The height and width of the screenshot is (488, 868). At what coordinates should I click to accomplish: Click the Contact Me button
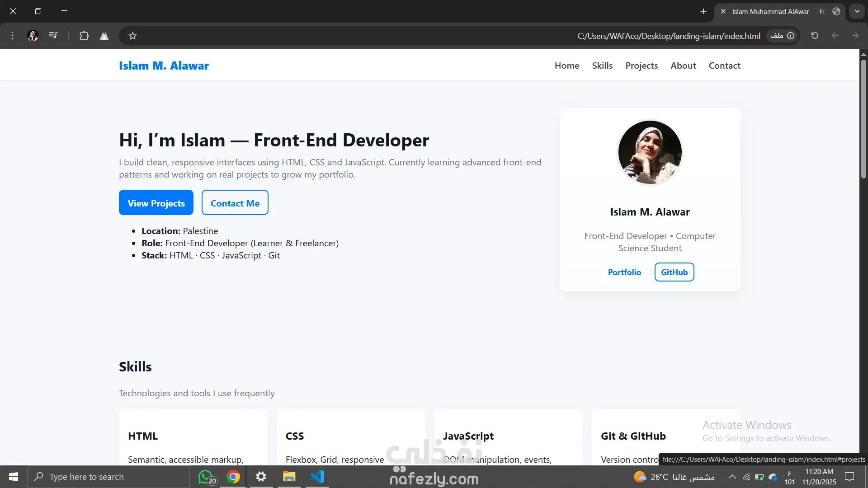235,203
